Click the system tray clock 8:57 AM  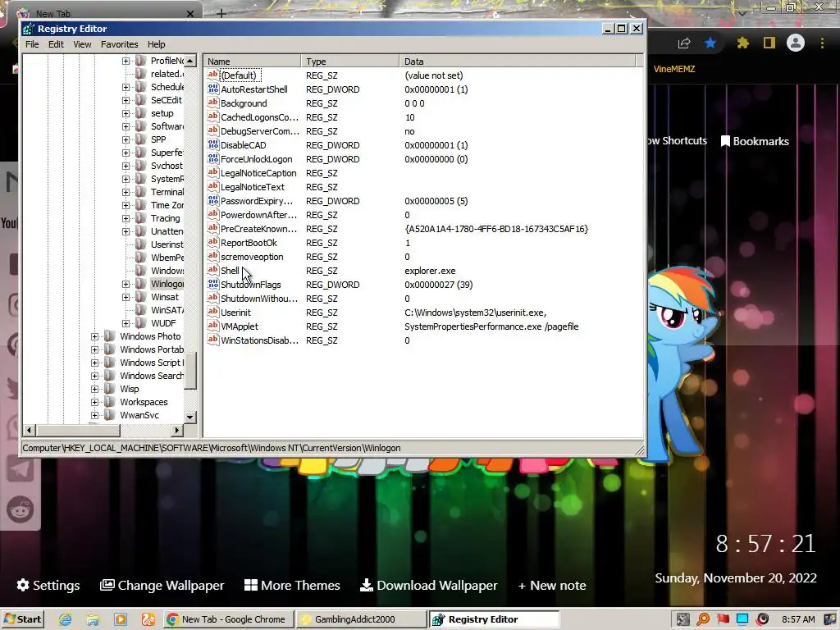[x=798, y=619]
